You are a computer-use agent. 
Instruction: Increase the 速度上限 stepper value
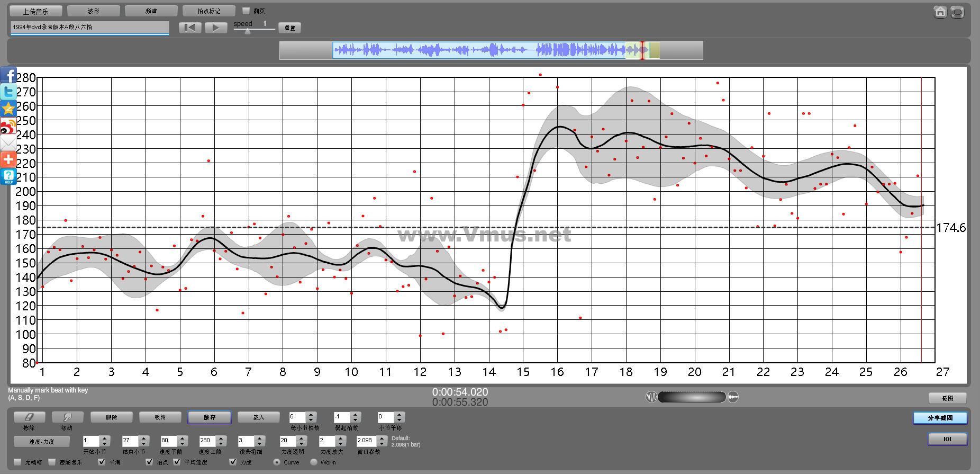pyautogui.click(x=221, y=438)
